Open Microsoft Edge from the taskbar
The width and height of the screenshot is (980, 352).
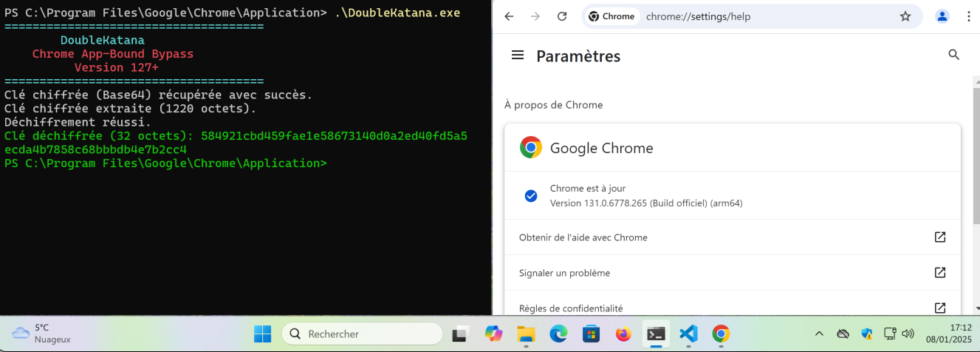558,334
